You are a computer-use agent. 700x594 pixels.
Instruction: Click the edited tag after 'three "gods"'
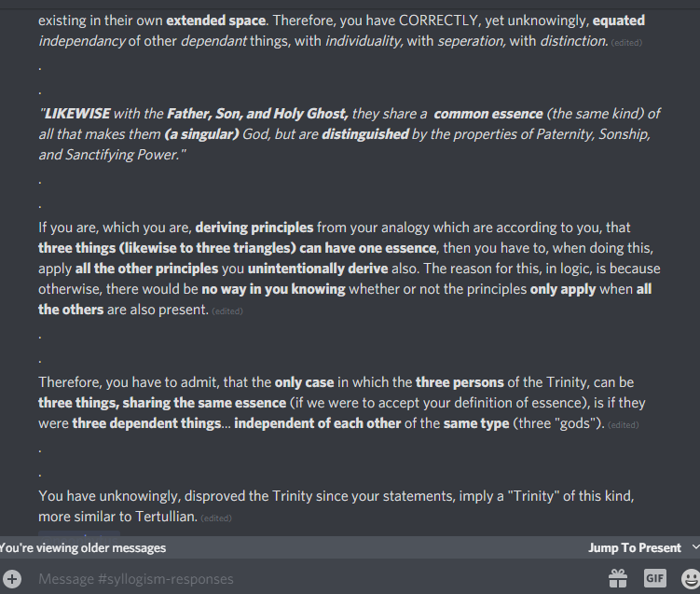[624, 425]
